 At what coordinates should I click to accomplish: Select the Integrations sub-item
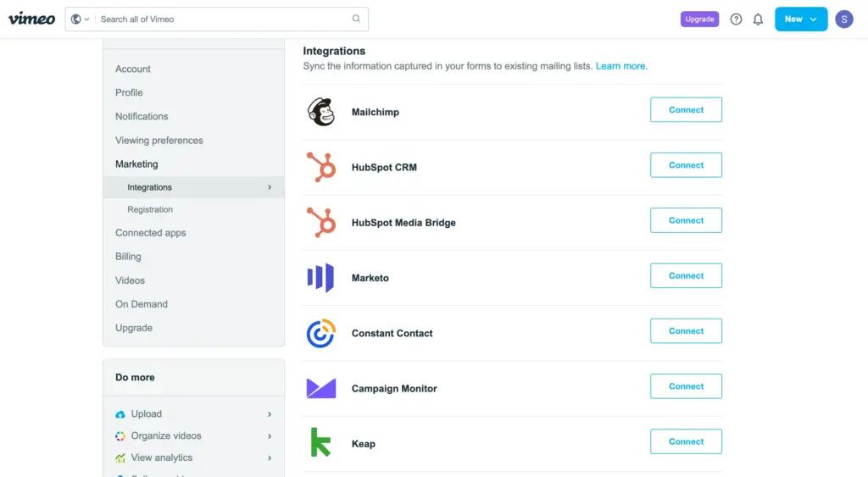tap(194, 187)
